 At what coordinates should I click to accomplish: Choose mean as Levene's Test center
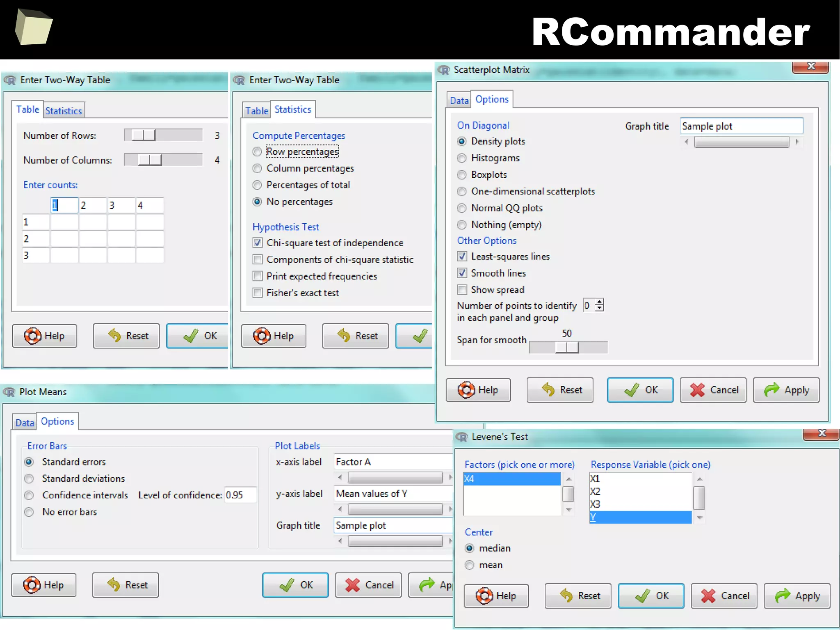point(470,565)
